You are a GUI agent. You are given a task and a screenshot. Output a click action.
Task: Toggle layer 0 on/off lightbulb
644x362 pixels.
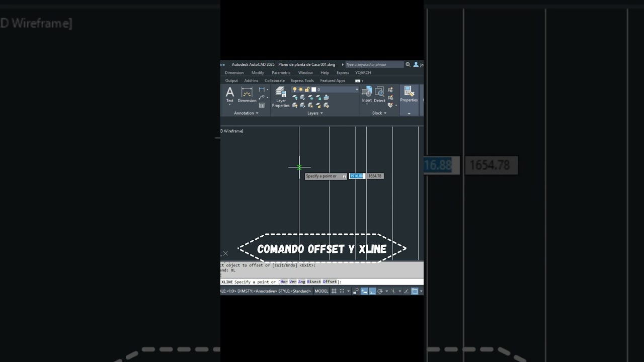295,89
